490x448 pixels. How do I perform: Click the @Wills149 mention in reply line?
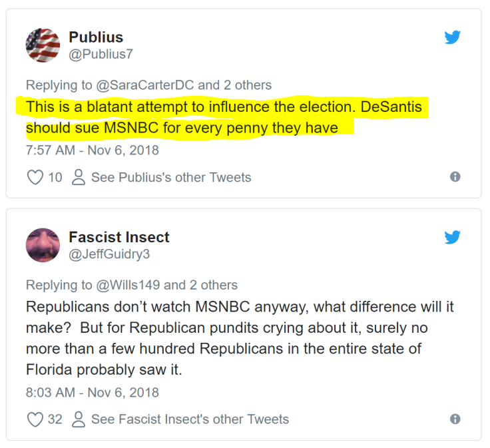(128, 285)
